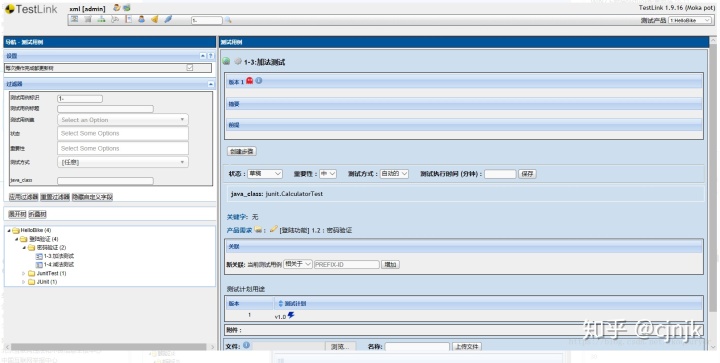
Task: Click the top toolbar test case ID search field
Action: pyautogui.click(x=207, y=20)
